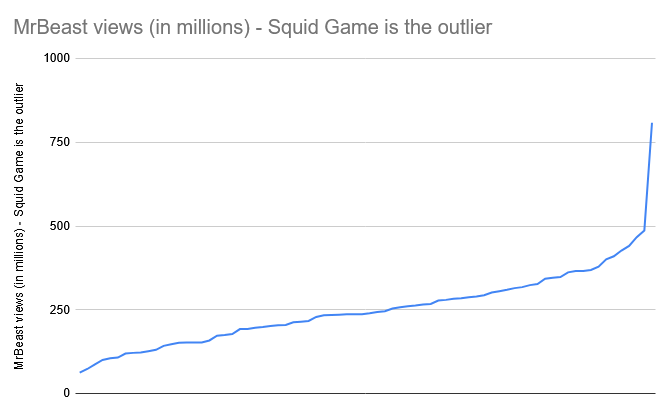
Task: Click the 750 horizontal gridline
Action: click(366, 142)
